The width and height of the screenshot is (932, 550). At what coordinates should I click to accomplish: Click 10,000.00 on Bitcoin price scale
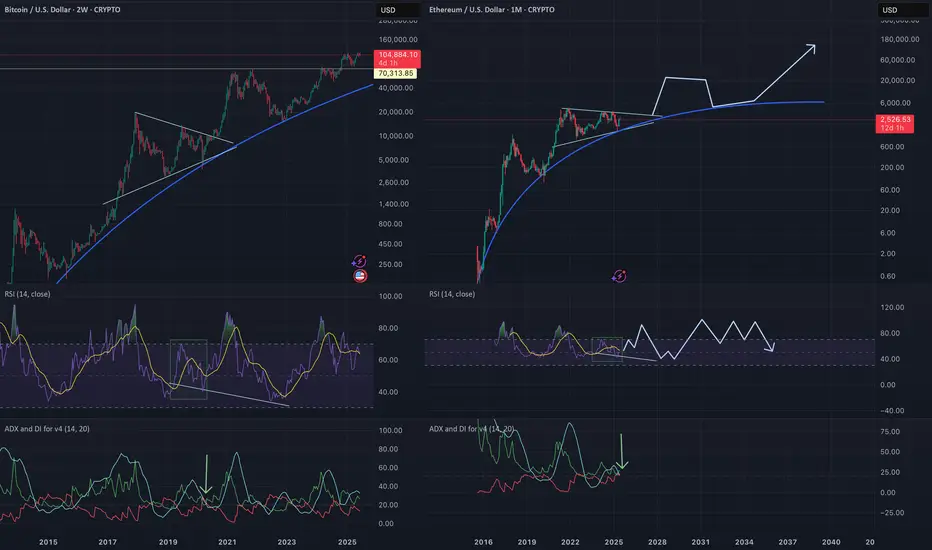[396, 136]
